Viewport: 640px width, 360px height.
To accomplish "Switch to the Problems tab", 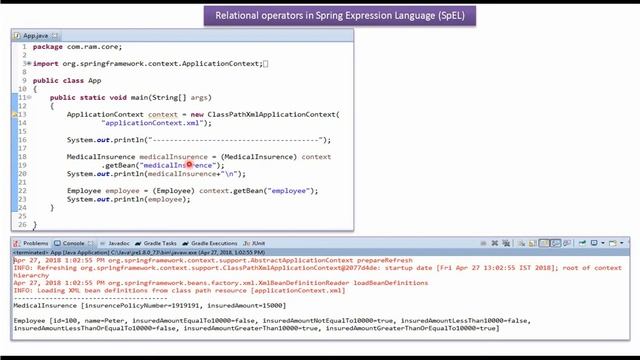I will (x=31, y=243).
